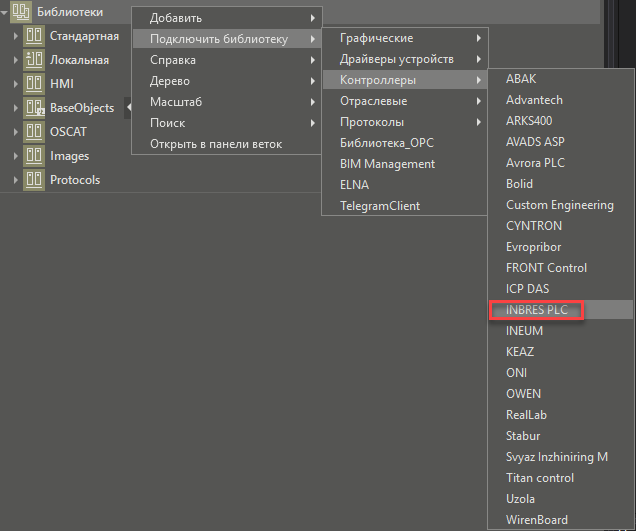Choose Открыть в панели веток
This screenshot has width=636, height=531.
tap(227, 144)
